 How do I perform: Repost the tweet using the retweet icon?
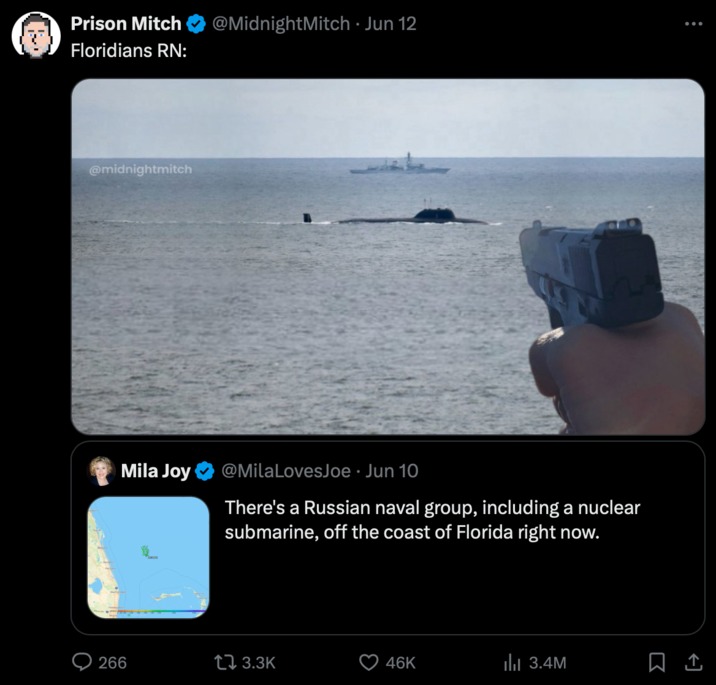(x=227, y=662)
